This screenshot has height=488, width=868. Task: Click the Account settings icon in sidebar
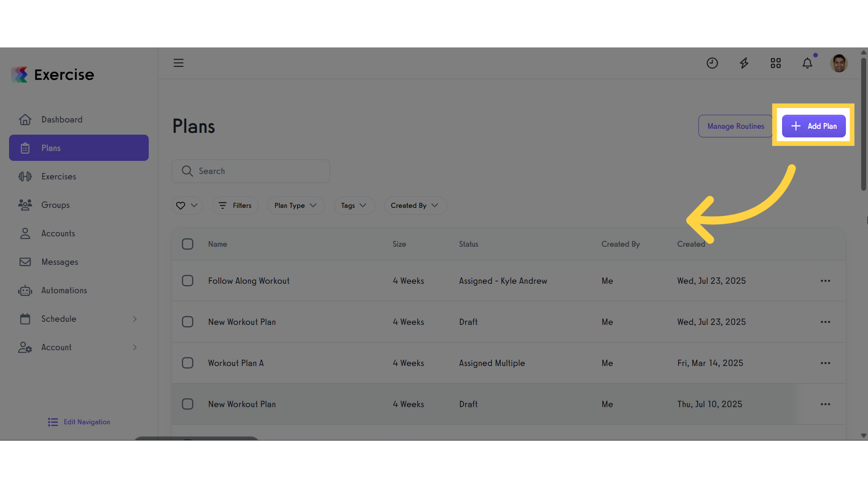click(x=25, y=347)
